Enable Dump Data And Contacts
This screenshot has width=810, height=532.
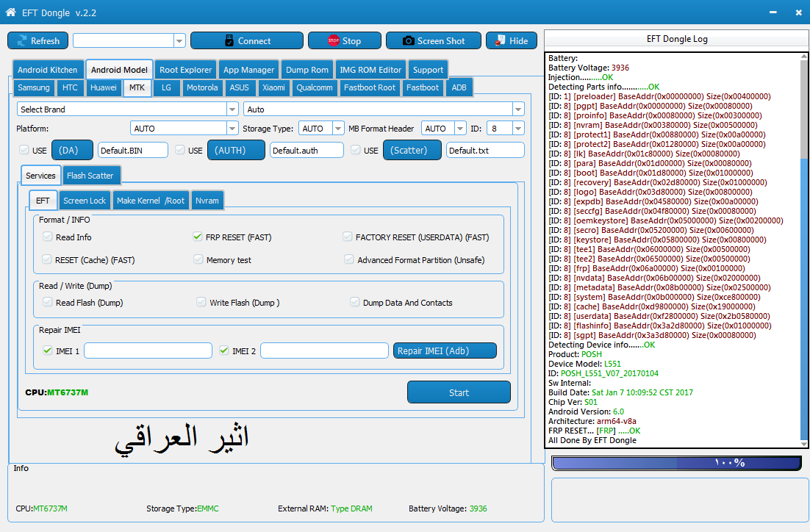pyautogui.click(x=355, y=302)
